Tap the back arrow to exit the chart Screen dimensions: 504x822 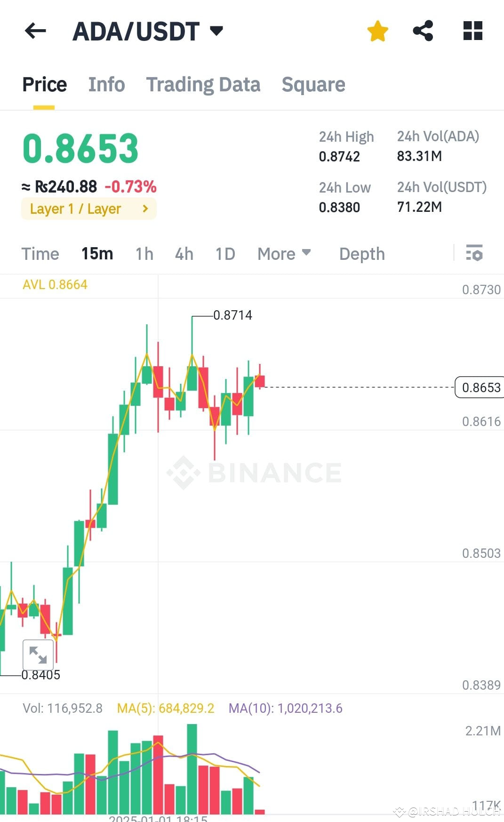click(35, 31)
